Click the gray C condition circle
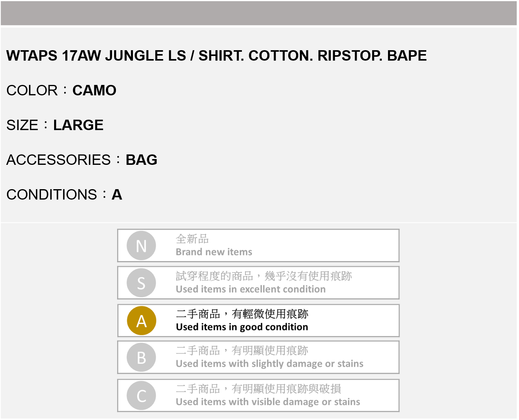 coord(141,396)
